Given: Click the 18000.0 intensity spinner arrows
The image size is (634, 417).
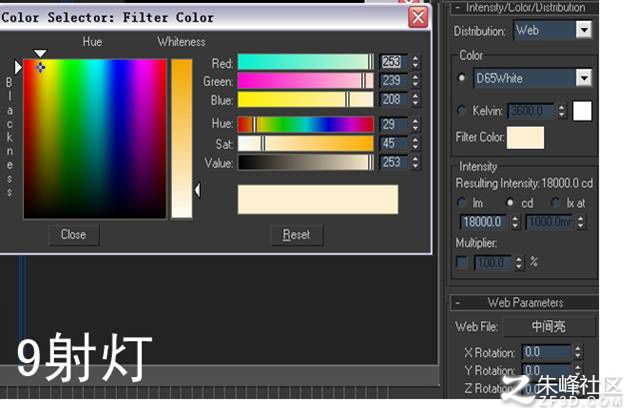Looking at the screenshot, I should coord(515,222).
